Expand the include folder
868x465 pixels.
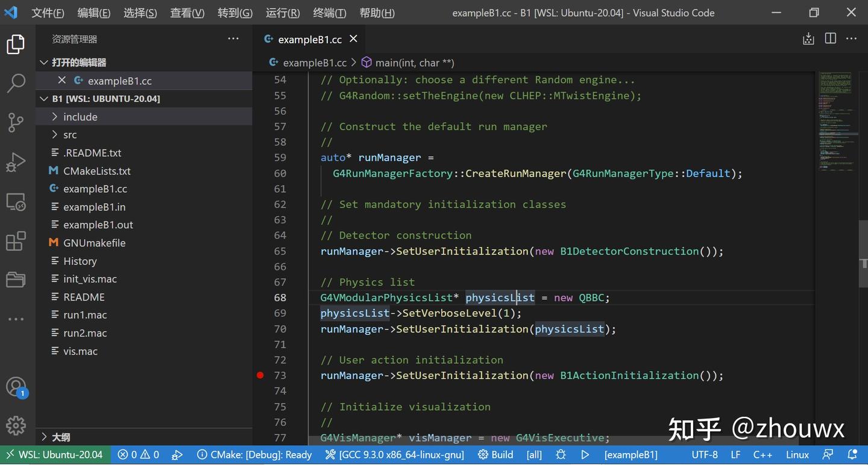tap(80, 117)
